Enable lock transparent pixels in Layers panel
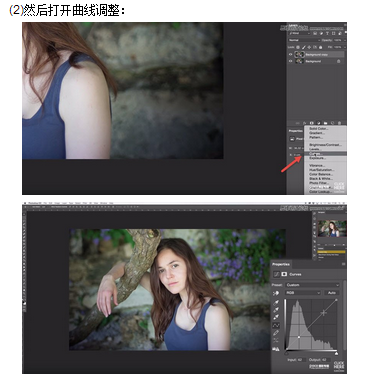 coord(298,47)
